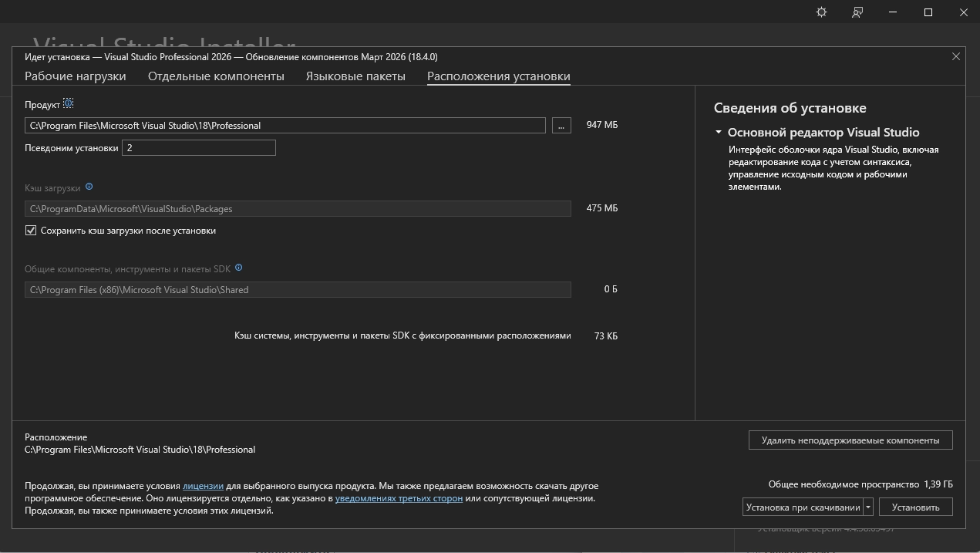Close the installation dialog with X
Screen dimensions: 980x553
[x=956, y=56]
